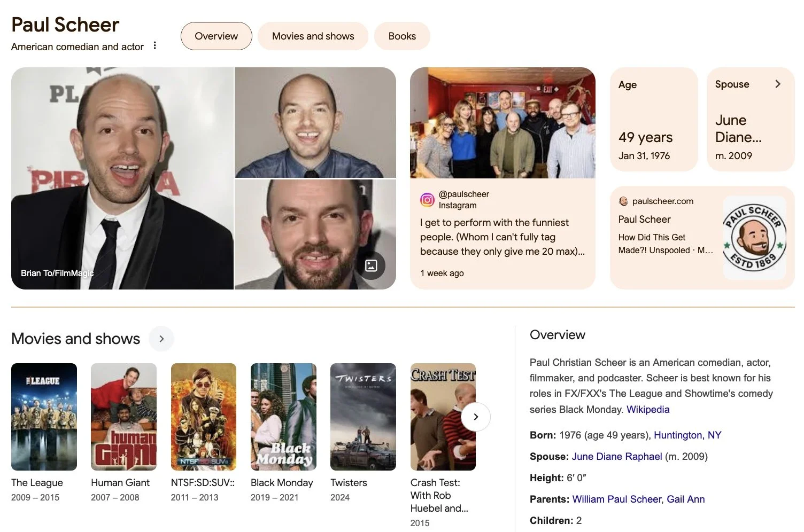Open the large Brian To/FilmMagic photo
This screenshot has width=804, height=532.
click(122, 178)
